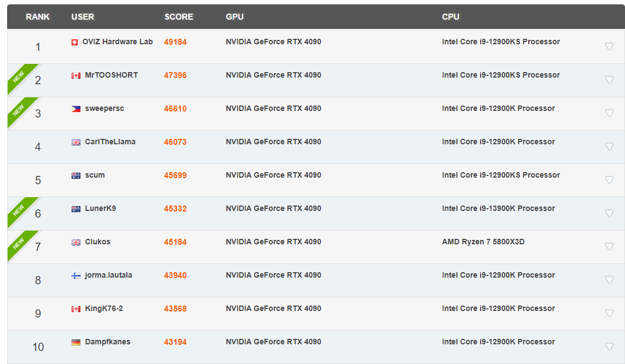Open the 43194 score result
Image resolution: width=625 pixels, height=364 pixels.
tap(175, 342)
